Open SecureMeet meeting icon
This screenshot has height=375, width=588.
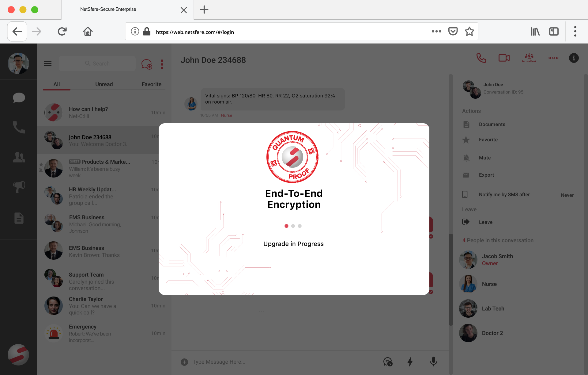[529, 58]
